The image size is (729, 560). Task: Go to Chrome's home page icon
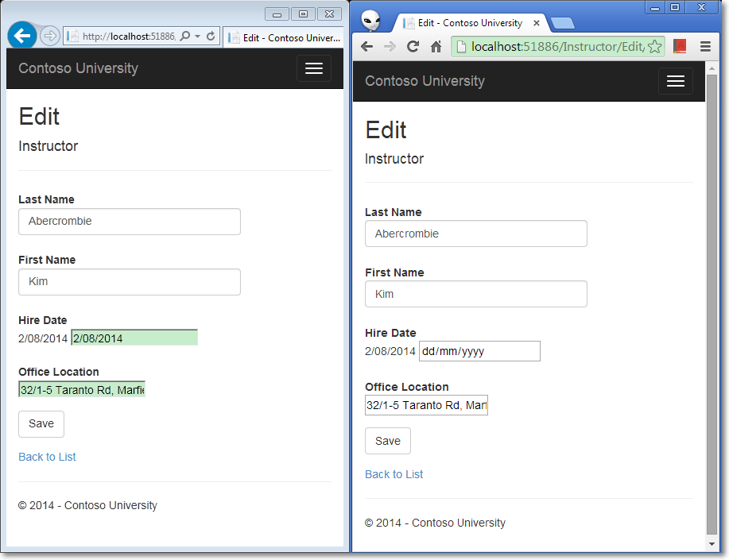click(436, 47)
